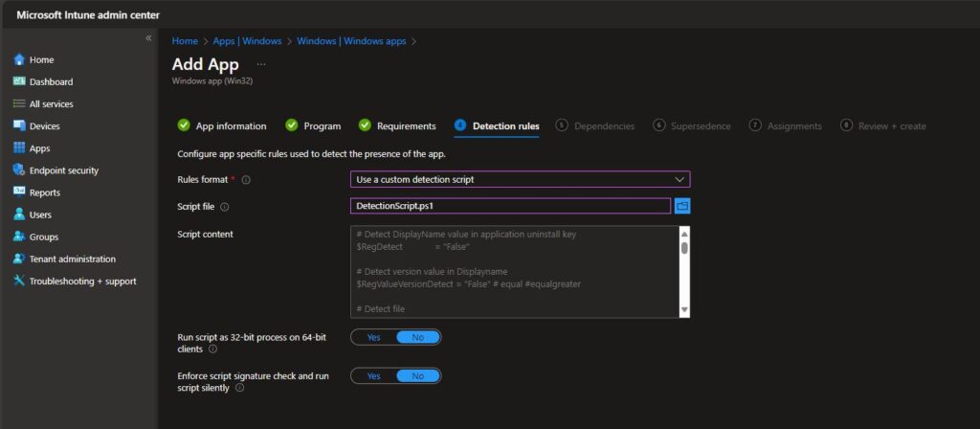Image resolution: width=980 pixels, height=429 pixels.
Task: Click the Dashboard icon in sidebar
Action: pyautogui.click(x=19, y=81)
